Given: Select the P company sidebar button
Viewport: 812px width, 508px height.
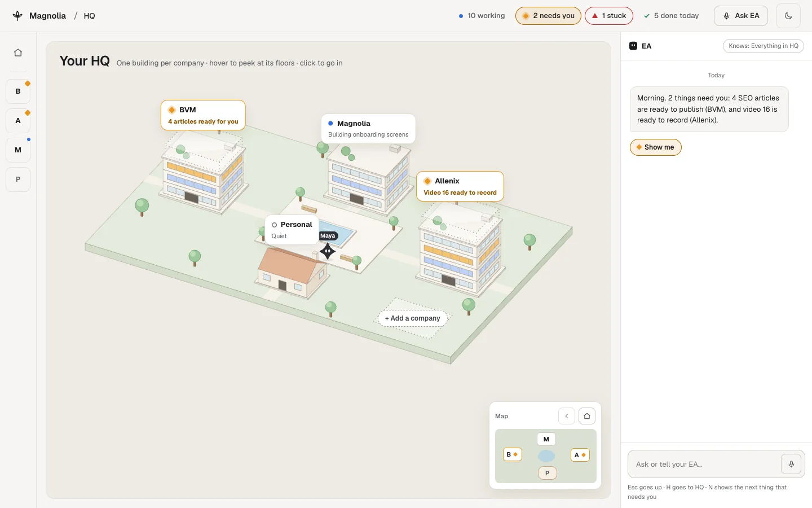Looking at the screenshot, I should click(x=18, y=179).
